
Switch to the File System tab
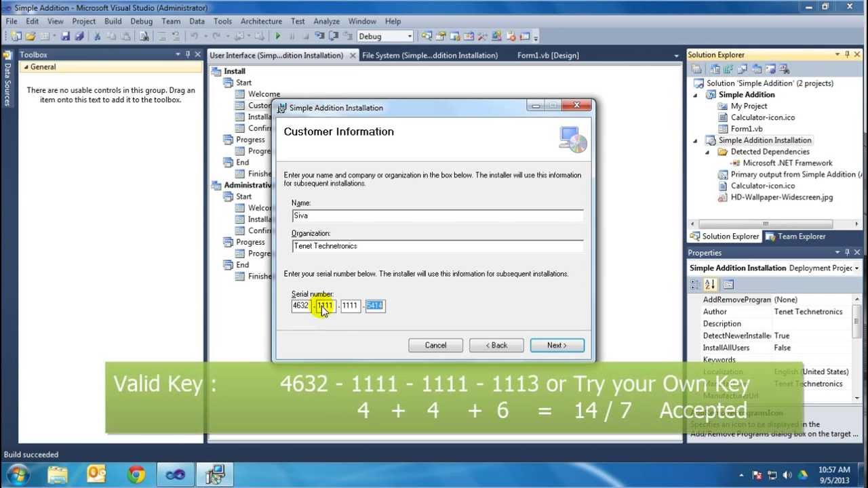pos(430,56)
